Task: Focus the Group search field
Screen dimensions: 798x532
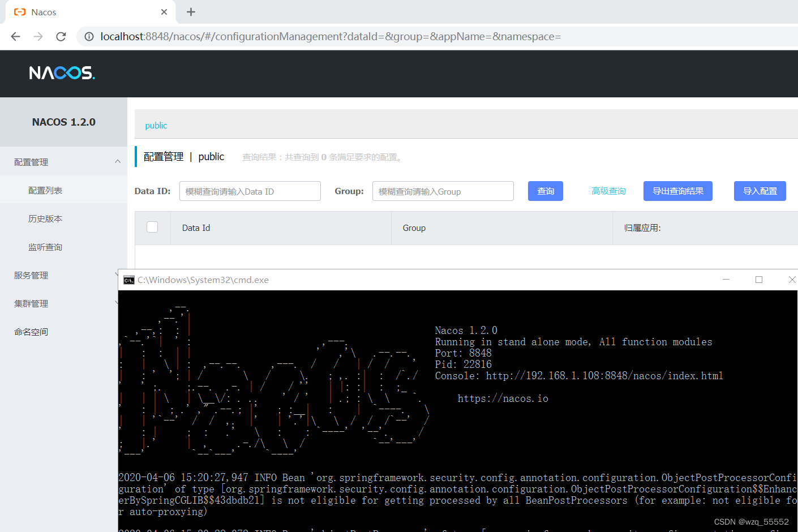Action: (x=443, y=191)
